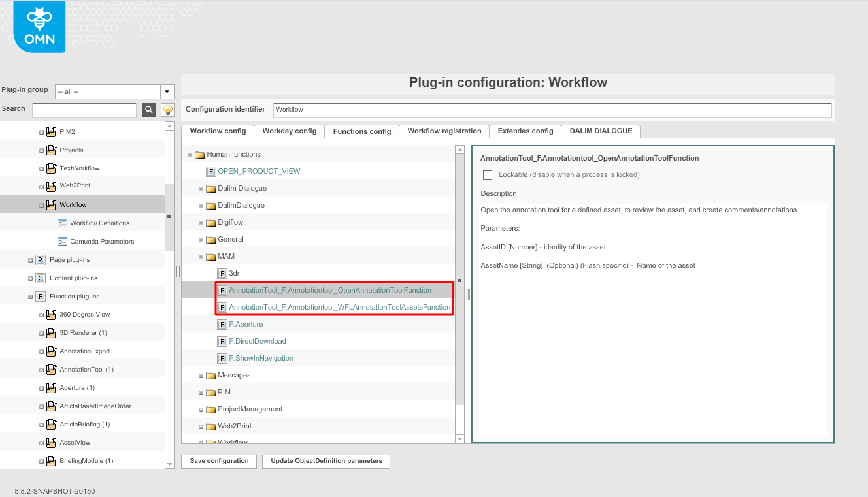868x497 pixels.
Task: Expand the Dalim Dialogue folder
Action: point(201,189)
